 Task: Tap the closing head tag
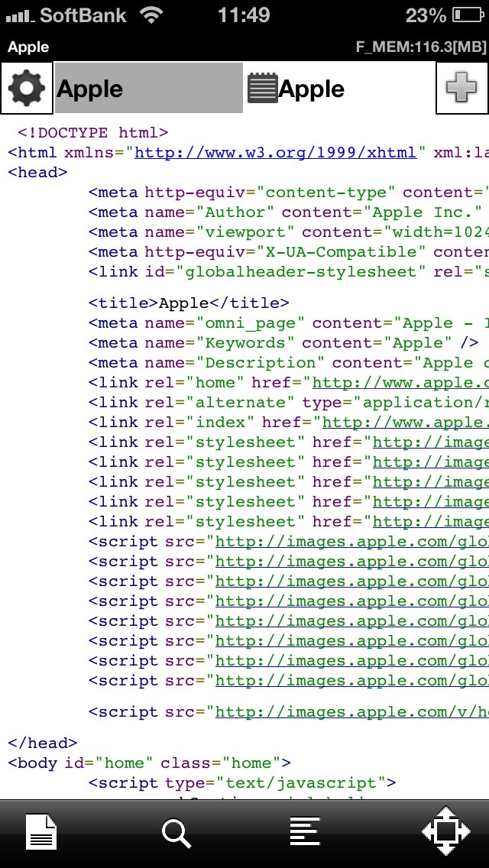pyautogui.click(x=43, y=743)
